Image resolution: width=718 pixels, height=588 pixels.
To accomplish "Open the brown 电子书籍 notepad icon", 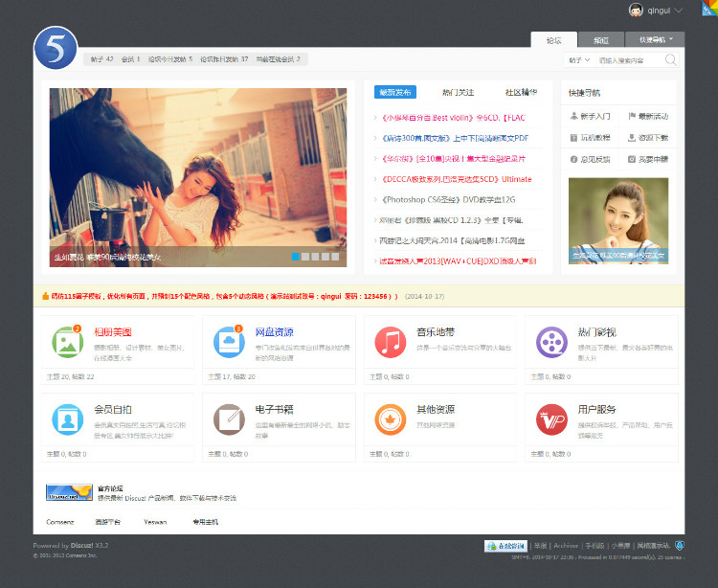I will [x=229, y=419].
